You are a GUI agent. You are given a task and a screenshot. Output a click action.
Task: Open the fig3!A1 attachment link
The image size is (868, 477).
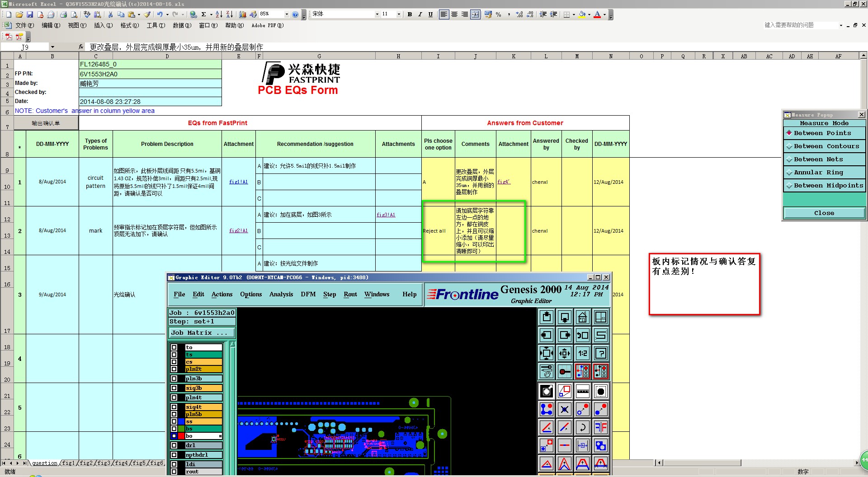coord(386,215)
